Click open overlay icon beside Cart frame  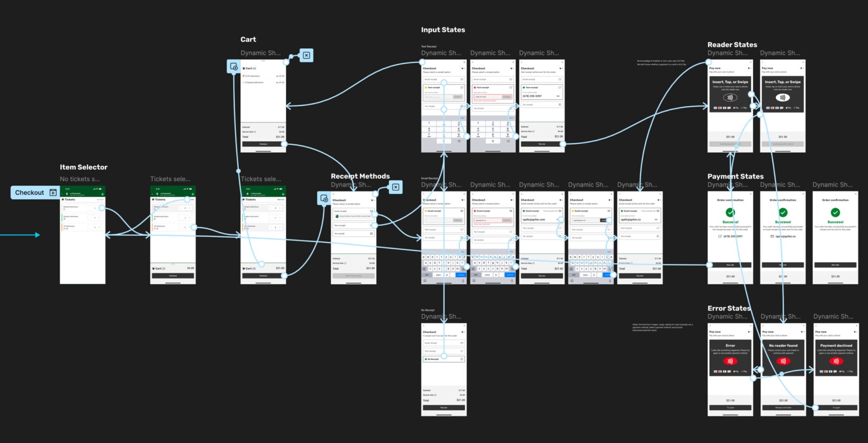[x=234, y=67]
